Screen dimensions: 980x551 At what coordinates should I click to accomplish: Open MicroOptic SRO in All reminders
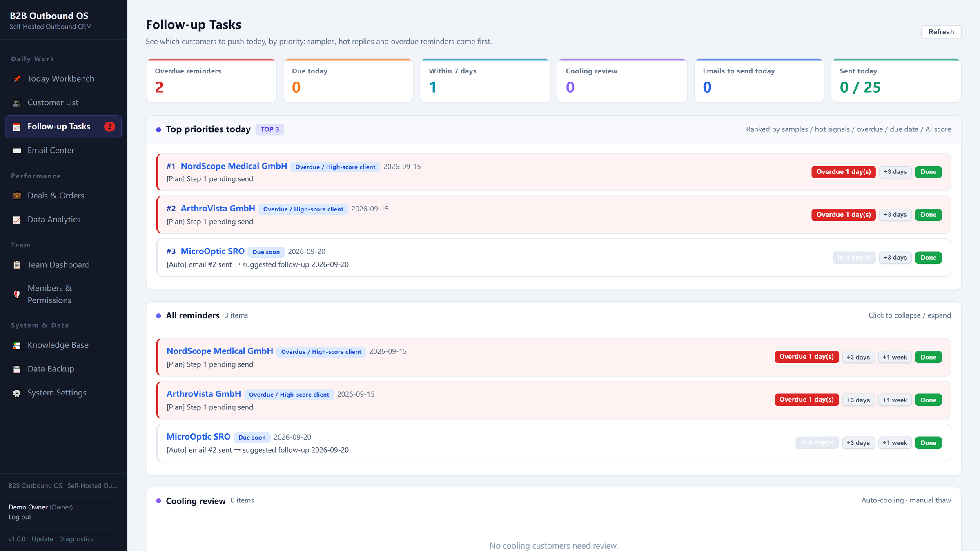[x=198, y=437]
